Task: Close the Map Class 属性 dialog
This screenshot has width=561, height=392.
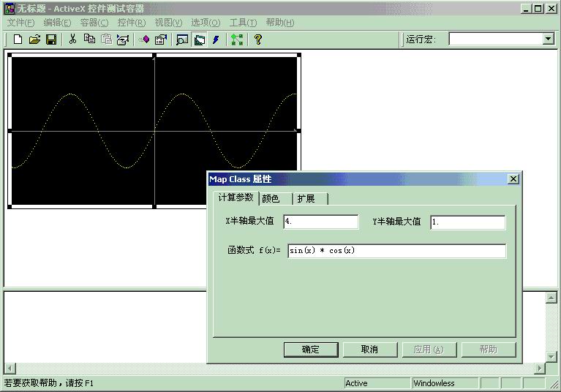Action: 513,179
